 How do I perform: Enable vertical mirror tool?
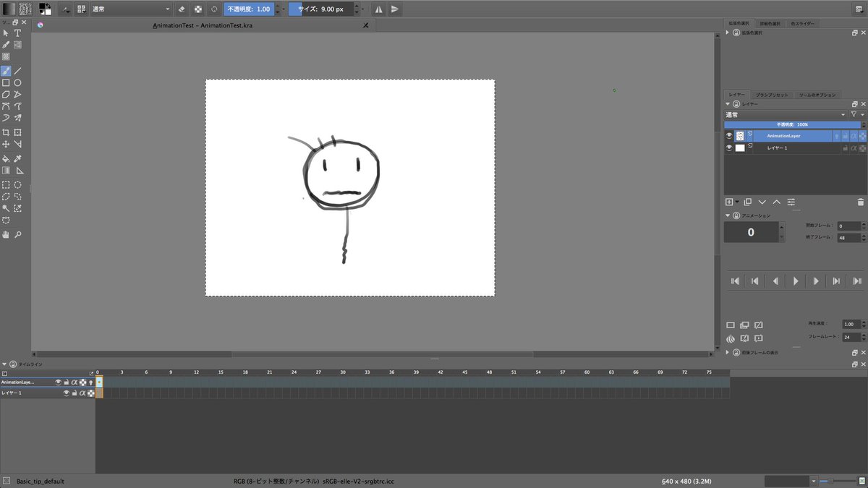coord(395,9)
